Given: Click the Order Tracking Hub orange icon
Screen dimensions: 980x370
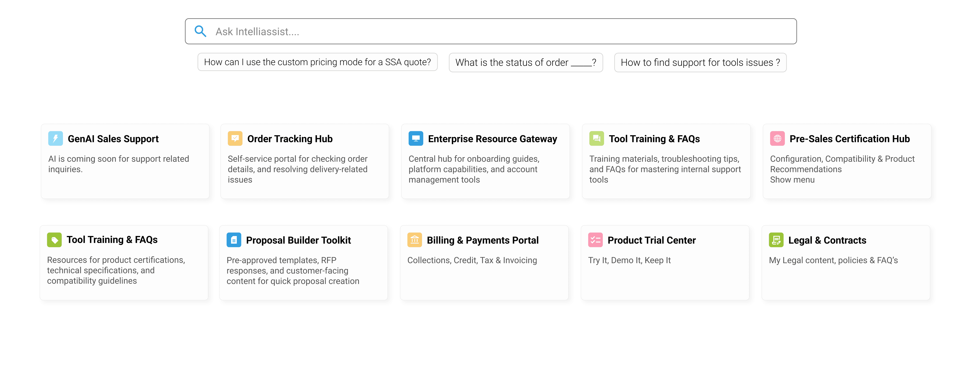Looking at the screenshot, I should tap(235, 139).
